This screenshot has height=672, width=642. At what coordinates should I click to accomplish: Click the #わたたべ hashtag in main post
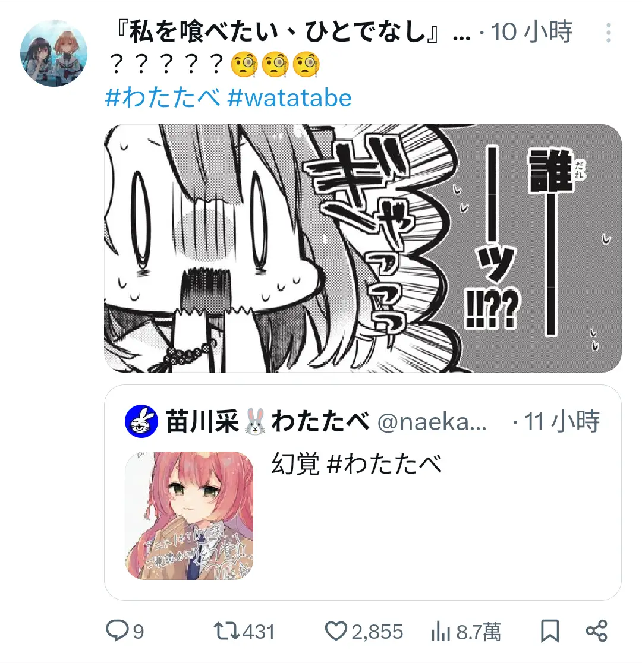[x=162, y=97]
